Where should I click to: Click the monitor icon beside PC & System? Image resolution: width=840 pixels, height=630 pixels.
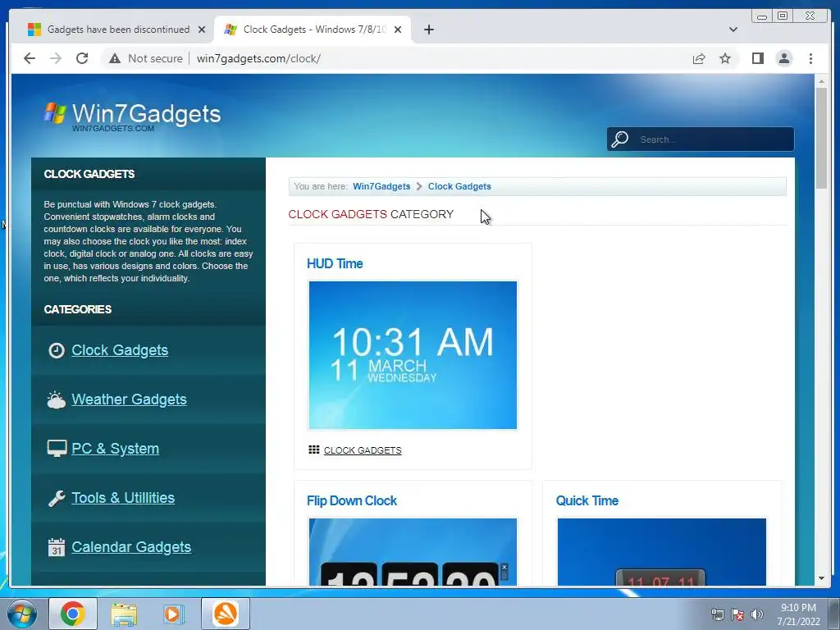pyautogui.click(x=57, y=449)
